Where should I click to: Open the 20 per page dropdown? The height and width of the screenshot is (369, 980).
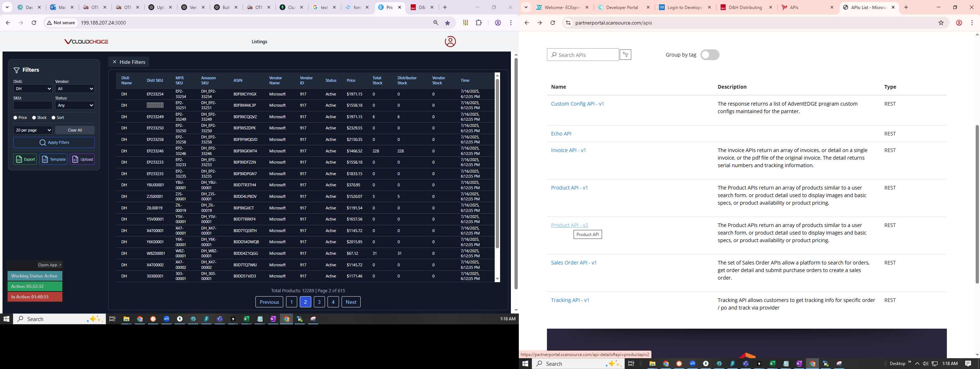pyautogui.click(x=33, y=130)
